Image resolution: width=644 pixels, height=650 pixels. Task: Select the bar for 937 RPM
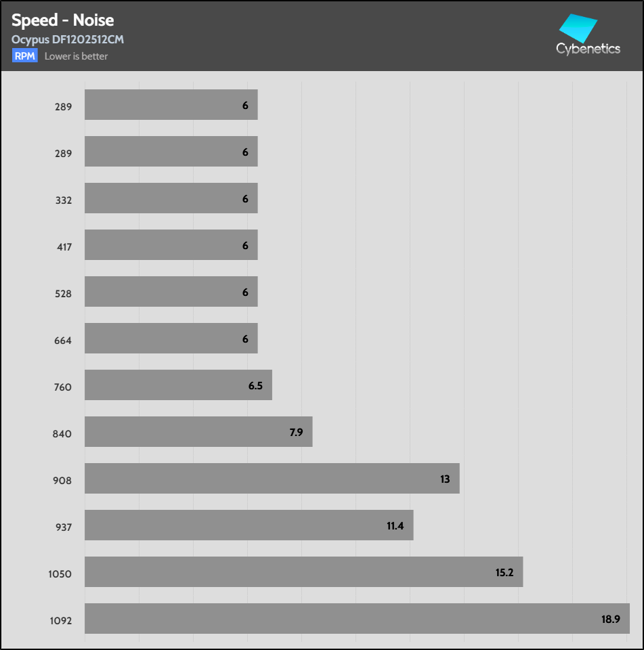coord(249,525)
